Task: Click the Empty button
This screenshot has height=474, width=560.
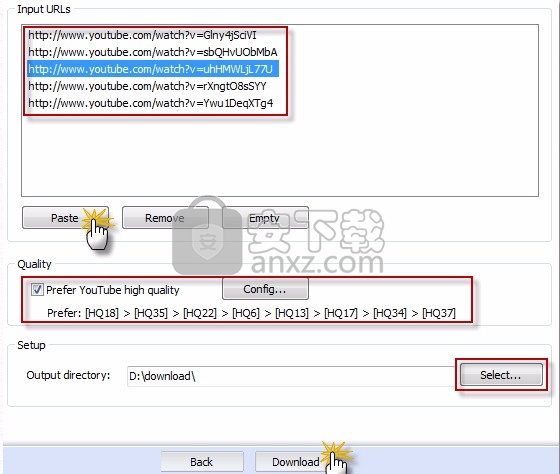Action: [x=265, y=218]
